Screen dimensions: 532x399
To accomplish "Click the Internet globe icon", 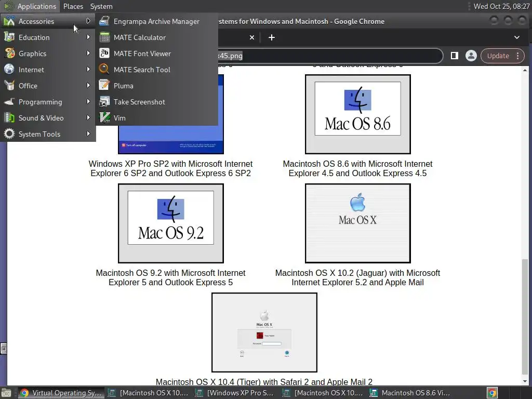I will 9,69.
